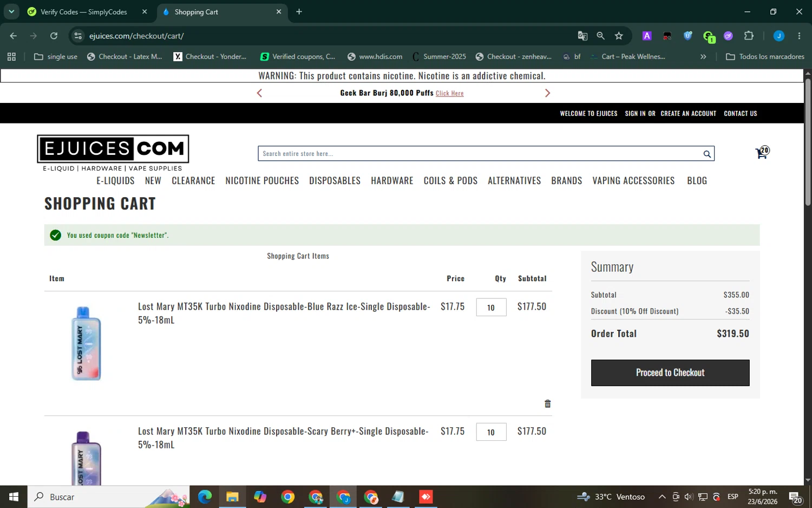The height and width of the screenshot is (508, 812).
Task: Open the volume speaker icon in system tray
Action: [x=689, y=497]
